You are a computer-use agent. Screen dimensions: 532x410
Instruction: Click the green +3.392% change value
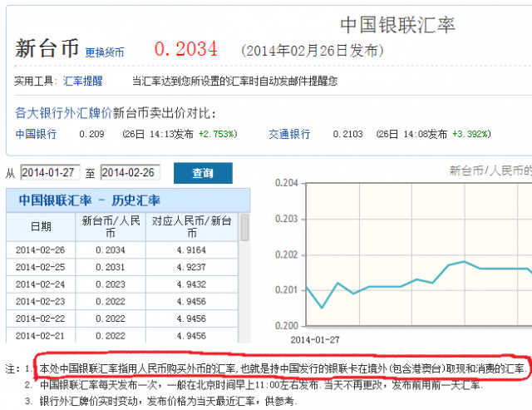tap(470, 134)
